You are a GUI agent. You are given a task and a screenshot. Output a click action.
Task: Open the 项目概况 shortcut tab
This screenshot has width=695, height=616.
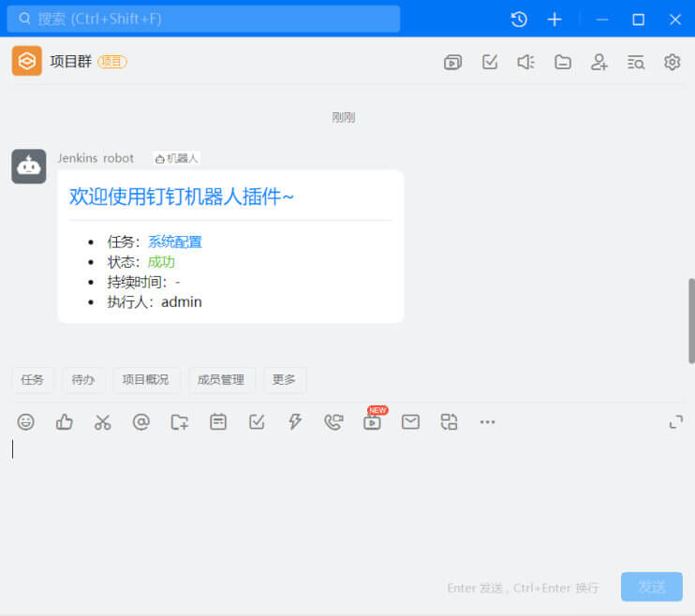pos(146,380)
